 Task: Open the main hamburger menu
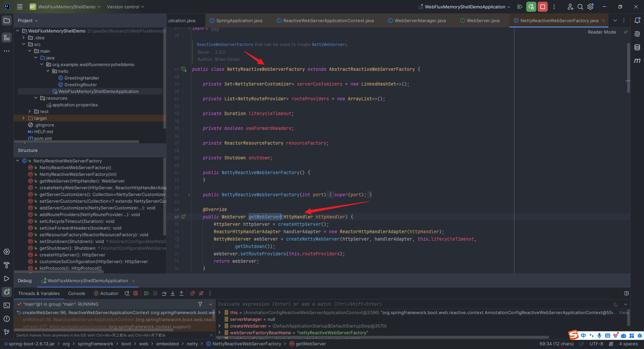[x=20, y=7]
